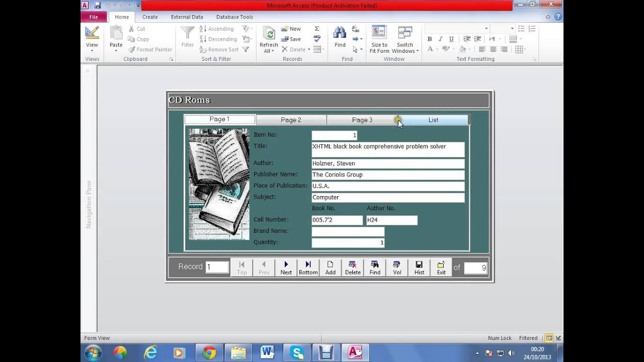Open the Switch Windows dropdown
Image resolution: width=644 pixels, height=362 pixels.
coord(405,39)
